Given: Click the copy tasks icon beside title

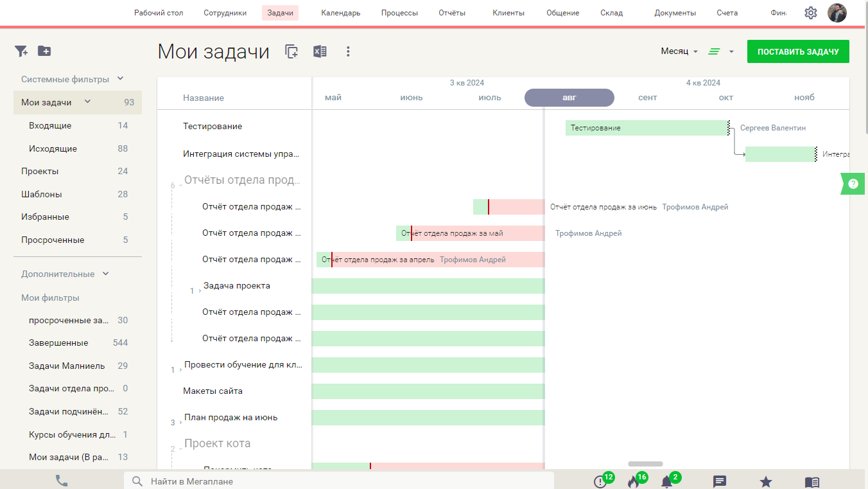Looking at the screenshot, I should tap(291, 52).
